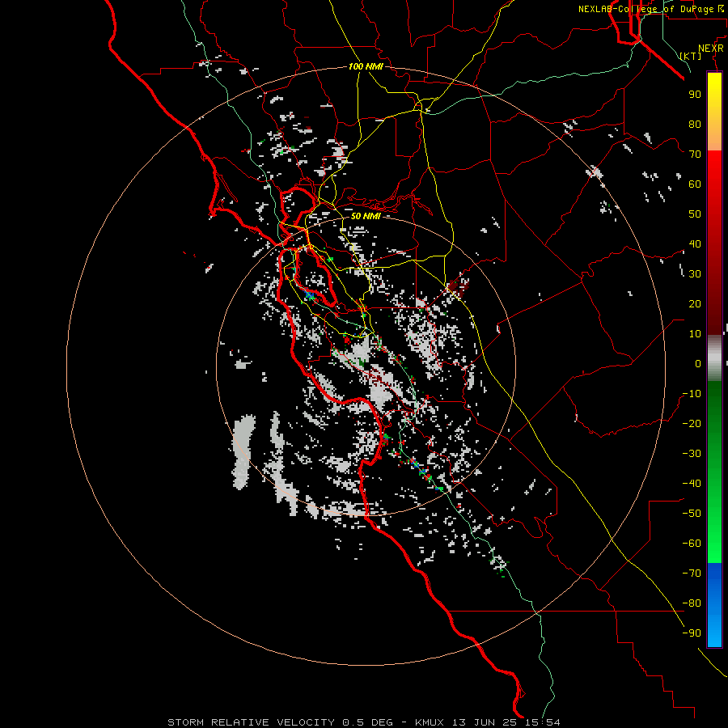Select the 20 value on velocity scale

695,304
